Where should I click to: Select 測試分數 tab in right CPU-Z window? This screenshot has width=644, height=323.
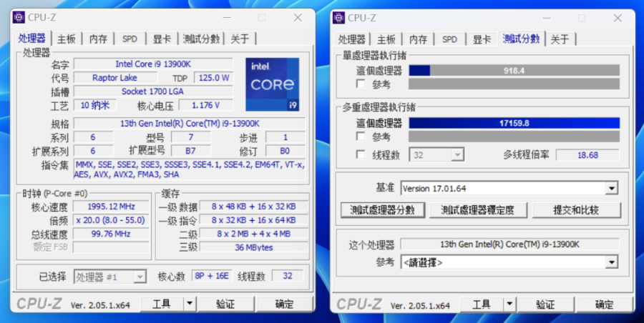pyautogui.click(x=521, y=39)
